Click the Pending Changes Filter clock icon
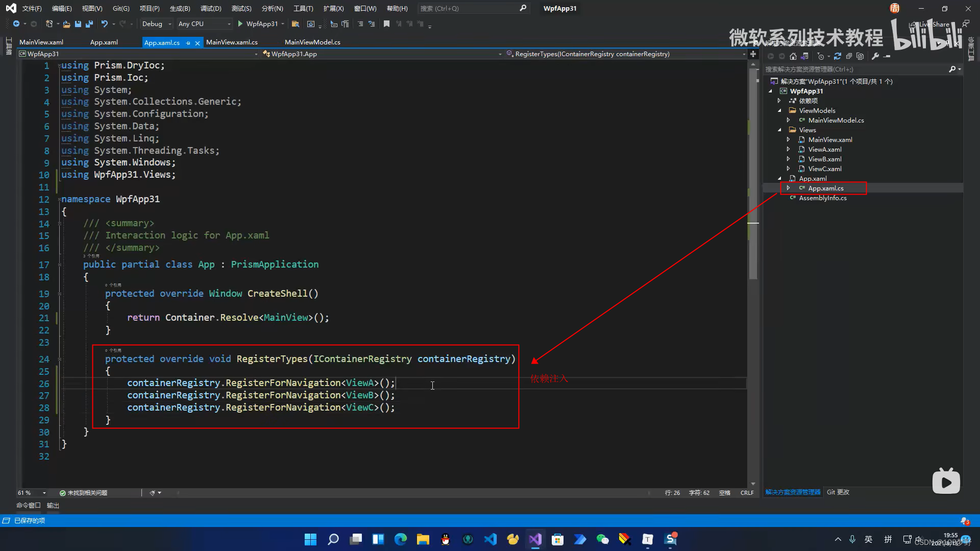Screen dimensions: 980x551 pos(820,56)
